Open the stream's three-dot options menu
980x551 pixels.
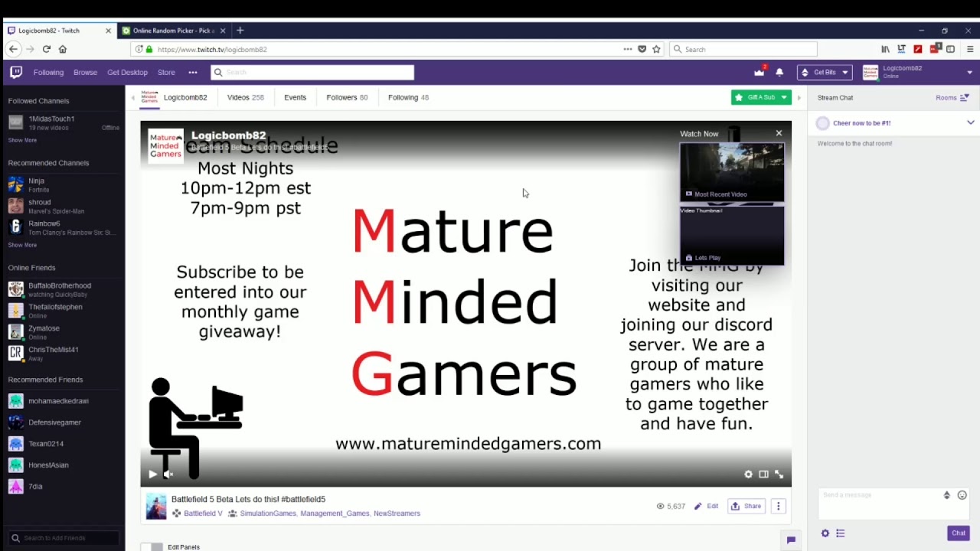point(778,506)
